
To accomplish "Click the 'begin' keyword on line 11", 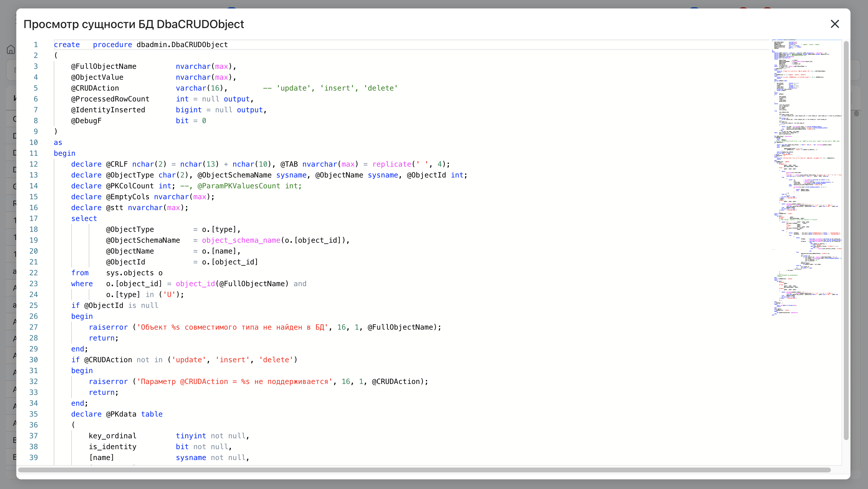I will point(64,153).
